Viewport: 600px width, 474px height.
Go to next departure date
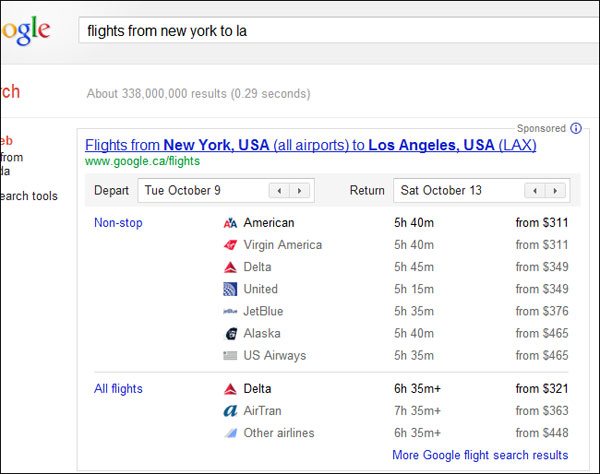point(299,190)
